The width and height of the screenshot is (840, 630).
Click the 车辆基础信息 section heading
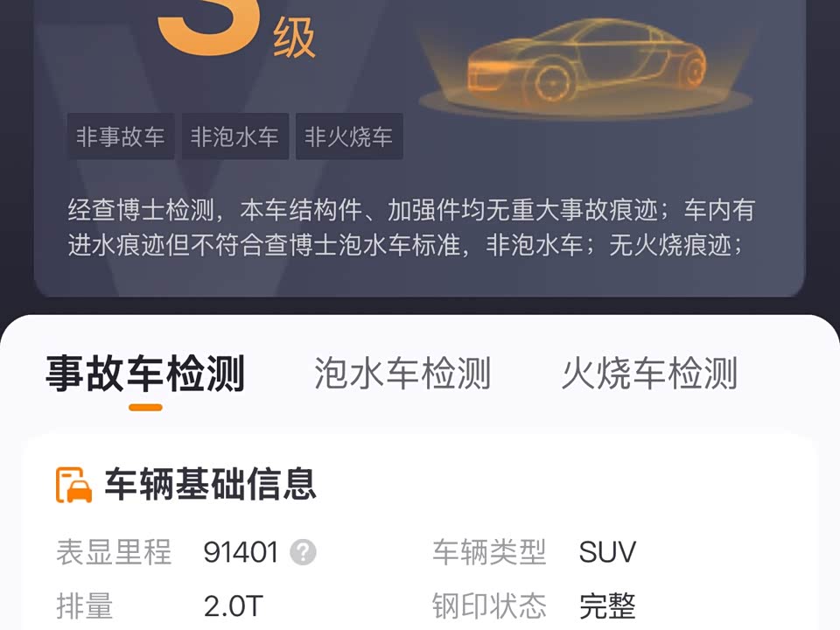[x=210, y=484]
